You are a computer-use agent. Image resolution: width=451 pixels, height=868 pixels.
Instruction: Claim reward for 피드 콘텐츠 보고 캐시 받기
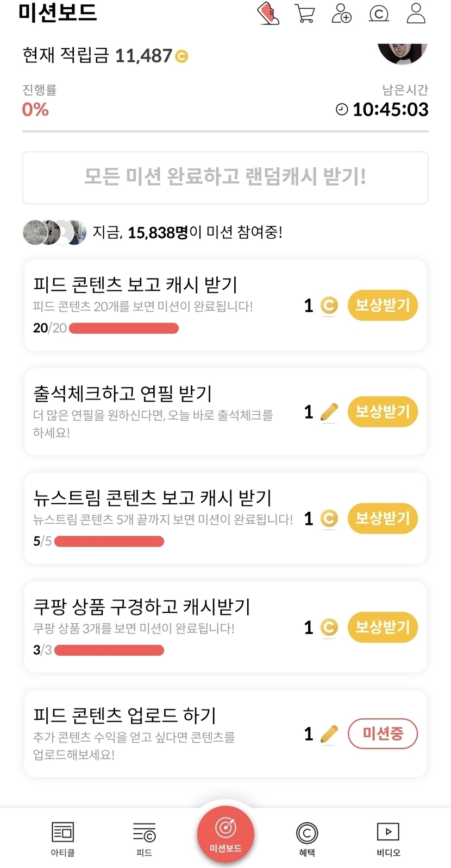click(383, 306)
